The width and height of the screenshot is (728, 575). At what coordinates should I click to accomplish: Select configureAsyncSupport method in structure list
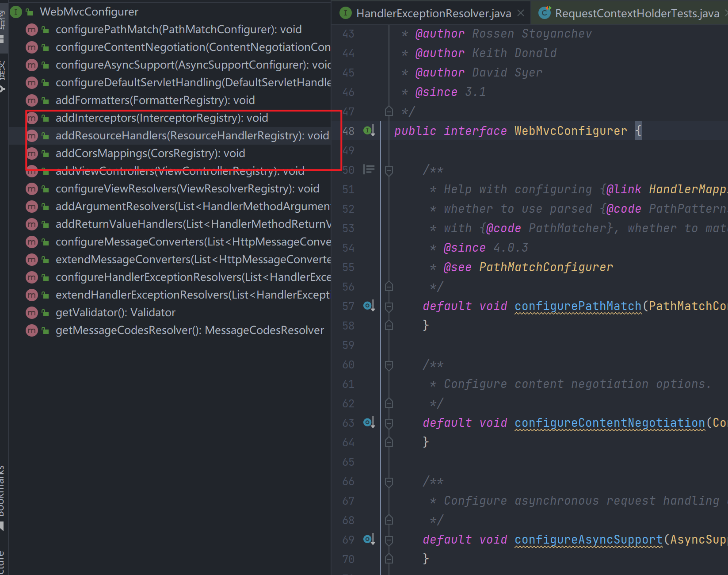click(x=193, y=65)
